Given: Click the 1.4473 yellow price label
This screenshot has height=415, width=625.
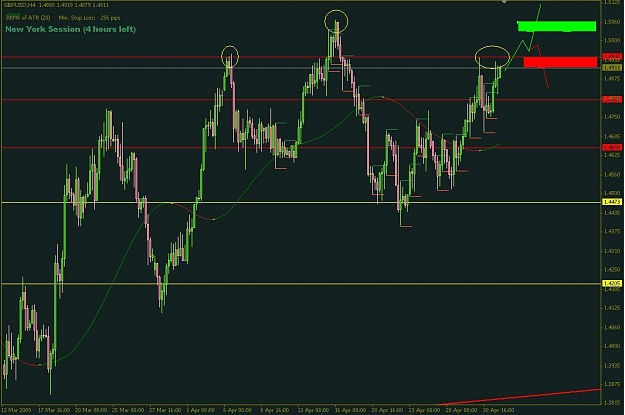Looking at the screenshot, I should pos(612,202).
